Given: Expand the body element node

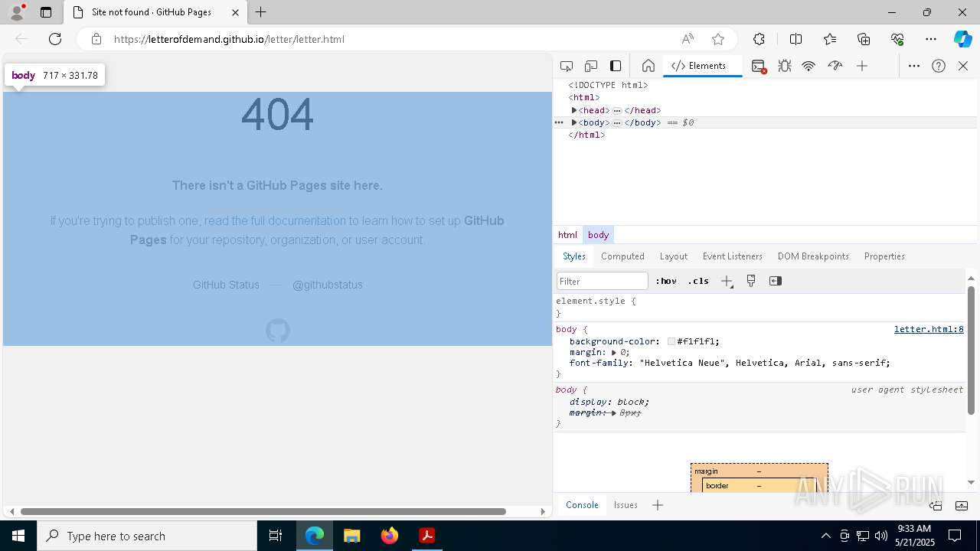Looking at the screenshot, I should (x=574, y=122).
